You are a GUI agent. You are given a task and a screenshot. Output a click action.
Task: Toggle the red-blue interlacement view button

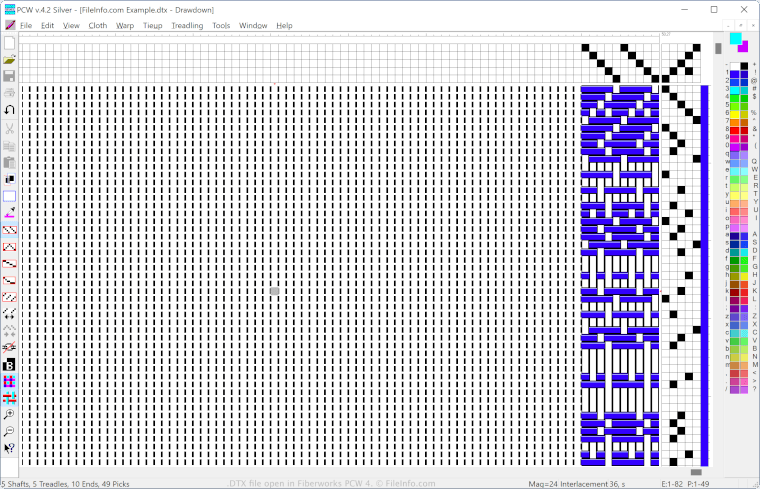[x=9, y=398]
